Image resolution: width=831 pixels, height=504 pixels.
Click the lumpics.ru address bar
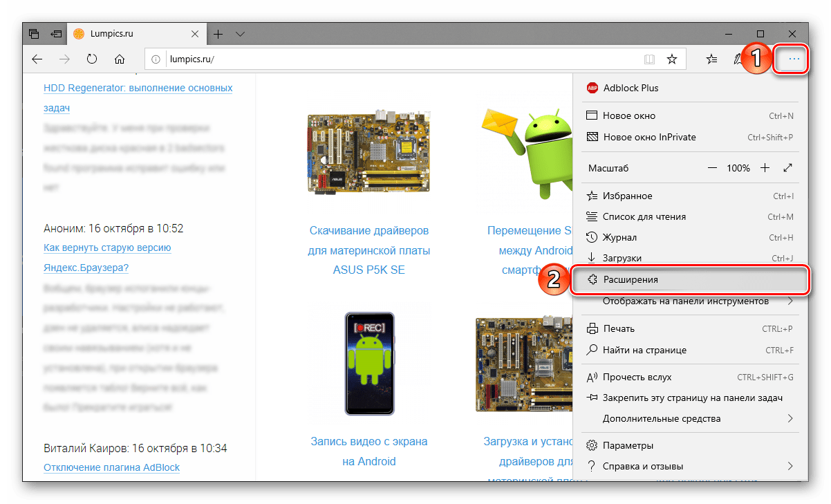401,59
